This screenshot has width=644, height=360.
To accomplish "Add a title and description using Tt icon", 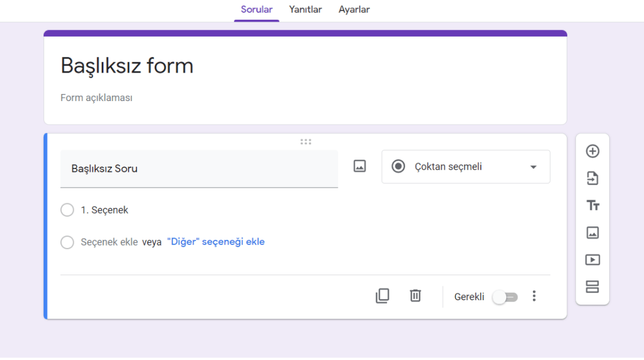I will pos(592,206).
